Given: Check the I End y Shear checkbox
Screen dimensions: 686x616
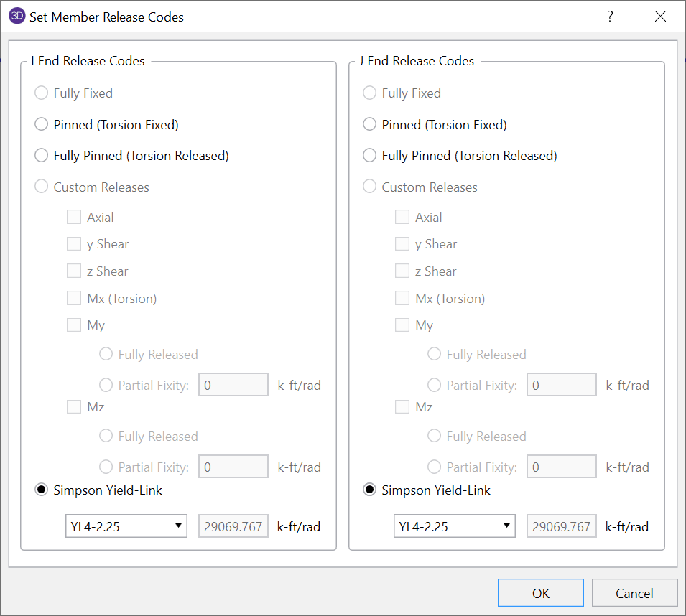Looking at the screenshot, I should click(x=74, y=245).
